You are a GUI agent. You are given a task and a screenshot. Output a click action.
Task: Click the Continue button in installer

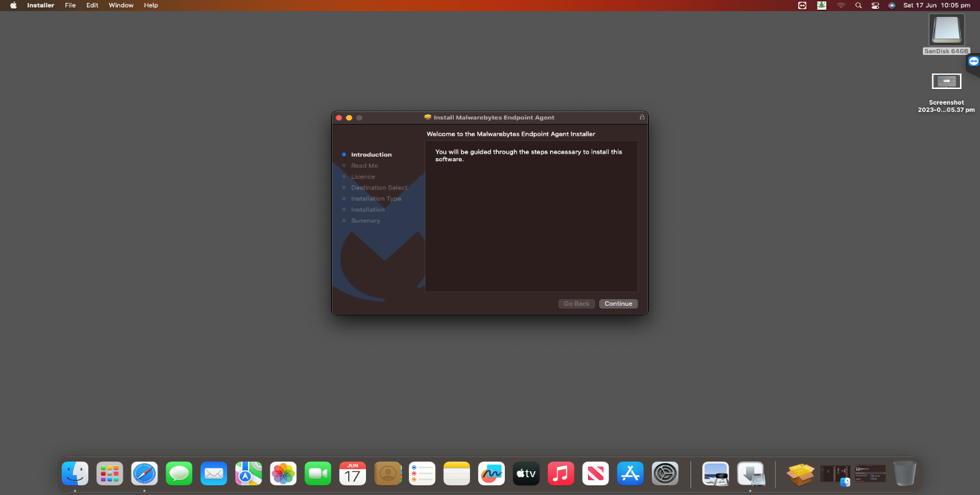618,304
